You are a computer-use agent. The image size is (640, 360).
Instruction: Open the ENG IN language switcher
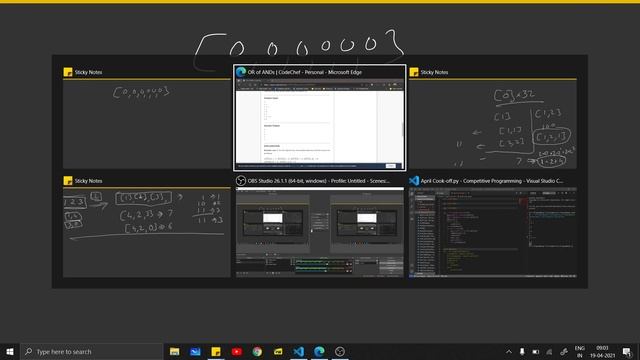(x=580, y=351)
